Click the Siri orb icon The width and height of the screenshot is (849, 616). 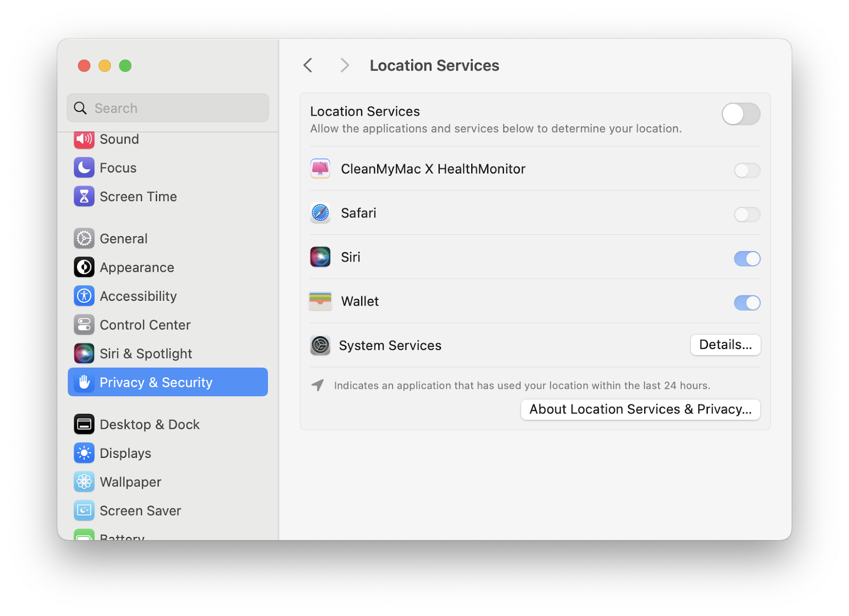320,257
